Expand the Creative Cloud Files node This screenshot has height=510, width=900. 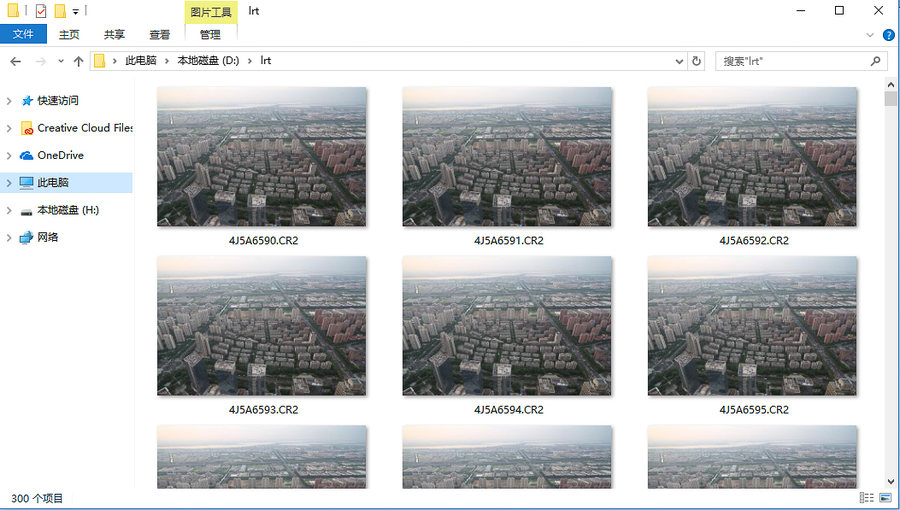pos(9,129)
